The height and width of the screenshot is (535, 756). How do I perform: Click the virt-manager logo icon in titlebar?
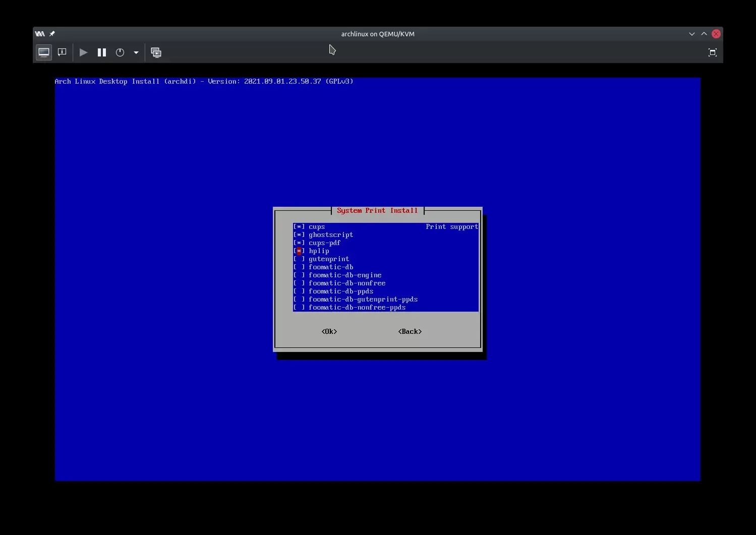[x=40, y=34]
